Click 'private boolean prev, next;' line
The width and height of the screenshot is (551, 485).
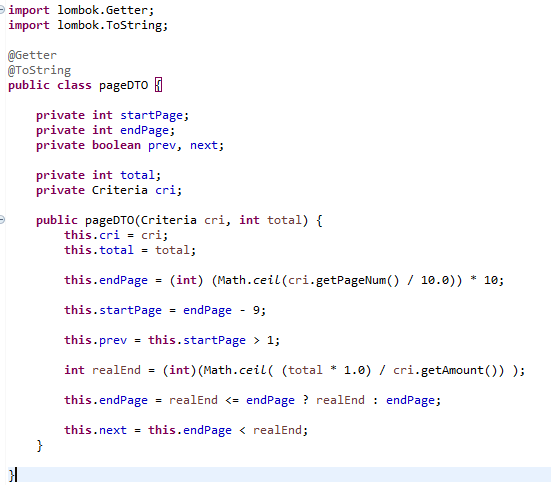click(130, 145)
